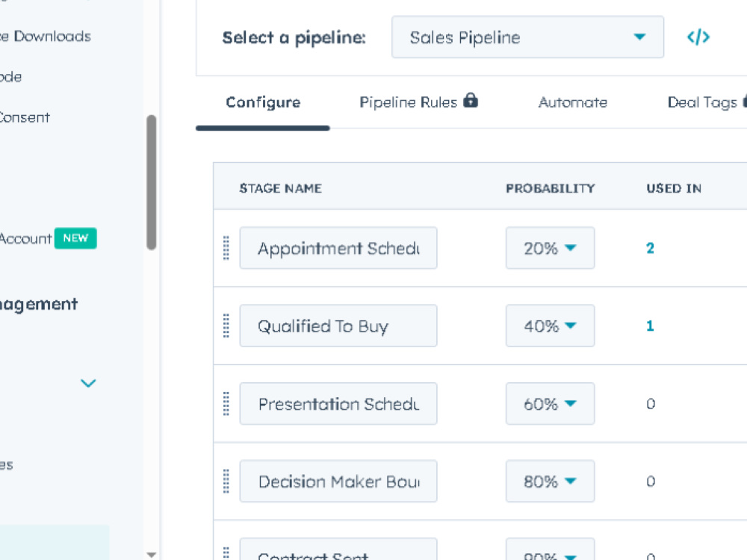Click the lock icon next to Pipeline Rules
Image resolution: width=747 pixels, height=560 pixels.
[x=471, y=100]
